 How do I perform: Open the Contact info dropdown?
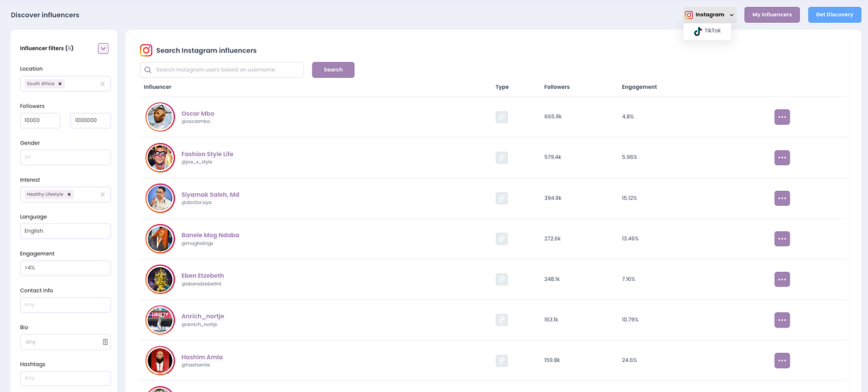[65, 305]
